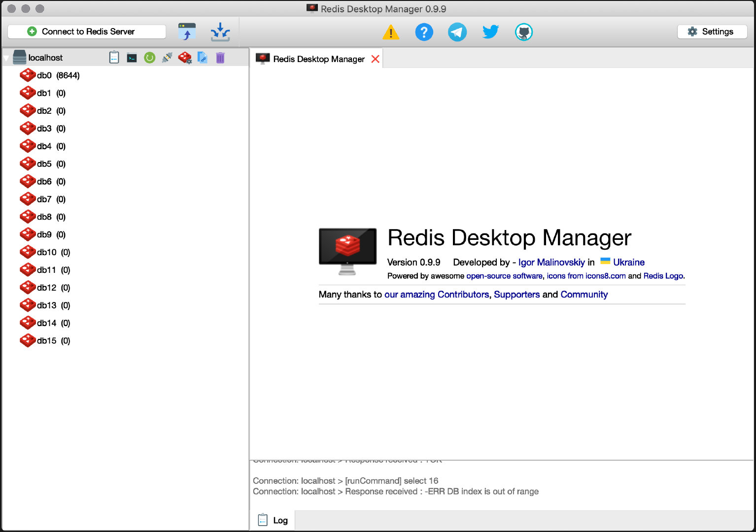Image resolution: width=756 pixels, height=532 pixels.
Task: Open the blue help question mark icon
Action: click(424, 32)
